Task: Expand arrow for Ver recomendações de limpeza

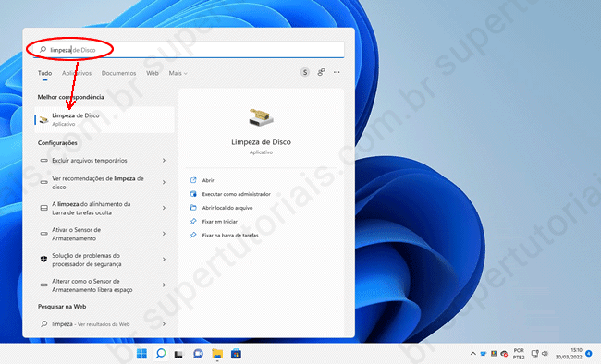Action: pos(164,182)
